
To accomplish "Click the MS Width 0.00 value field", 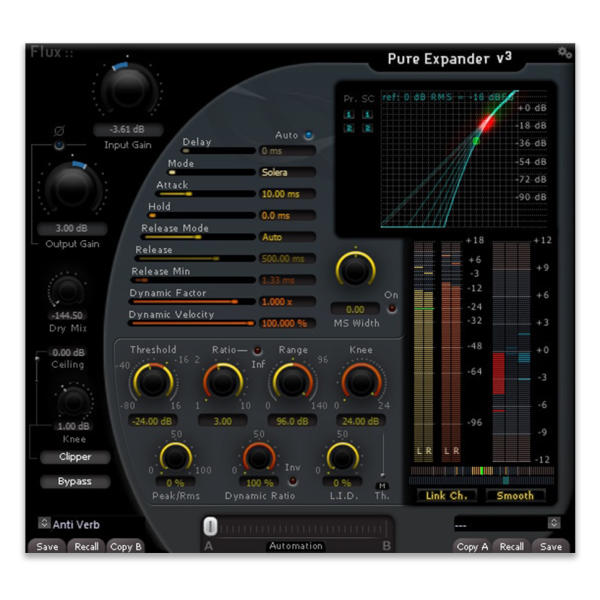I will point(355,309).
